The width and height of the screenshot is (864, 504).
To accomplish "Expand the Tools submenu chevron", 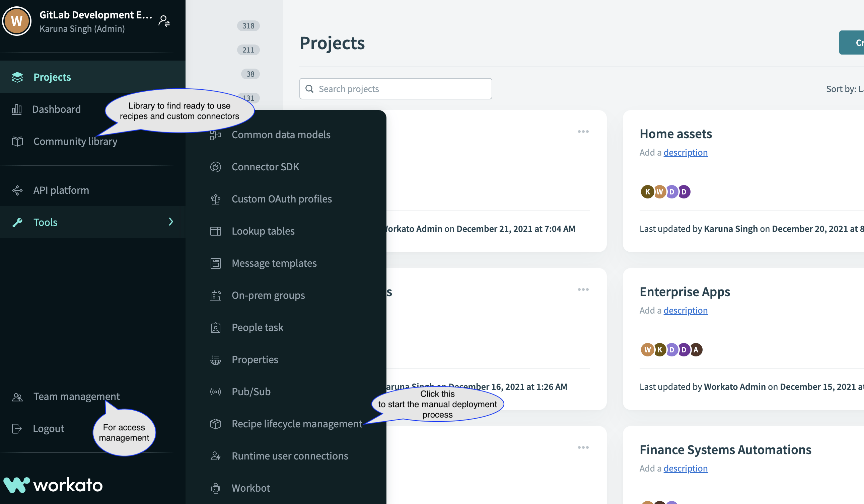I will coord(171,222).
